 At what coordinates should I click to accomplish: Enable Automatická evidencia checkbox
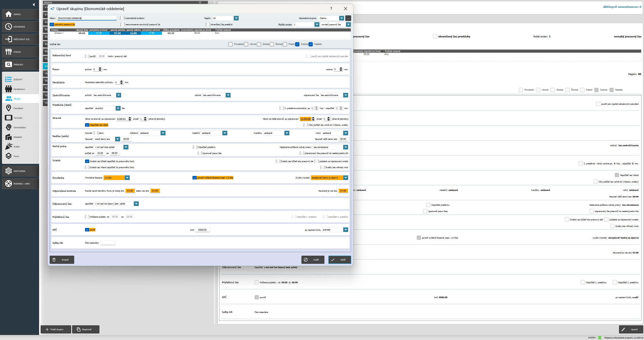point(122,18)
